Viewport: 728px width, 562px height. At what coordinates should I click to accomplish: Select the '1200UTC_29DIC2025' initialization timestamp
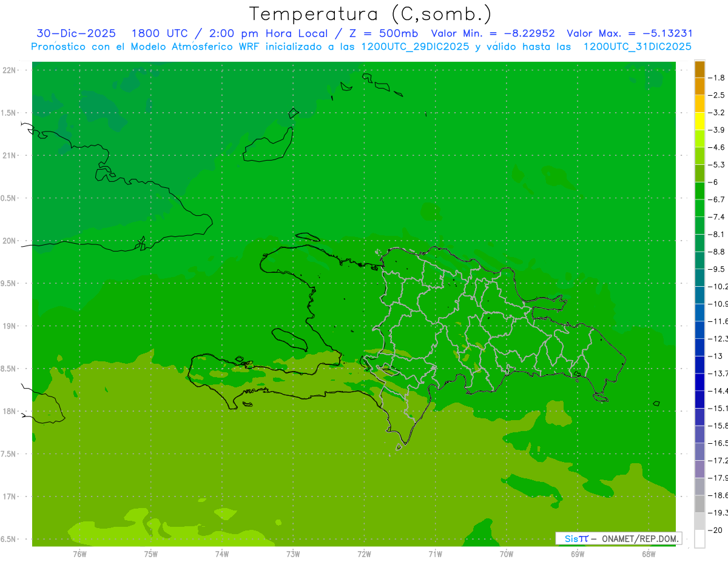[415, 47]
